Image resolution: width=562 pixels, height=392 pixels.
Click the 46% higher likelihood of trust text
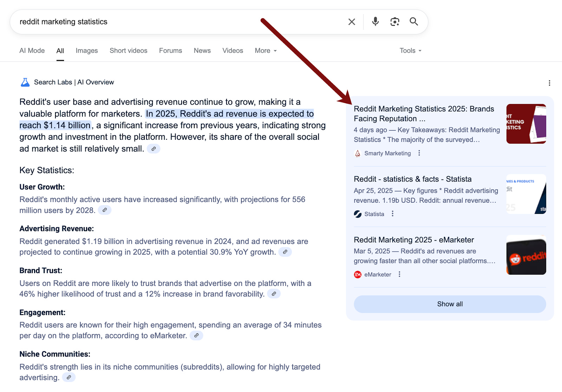(x=165, y=288)
